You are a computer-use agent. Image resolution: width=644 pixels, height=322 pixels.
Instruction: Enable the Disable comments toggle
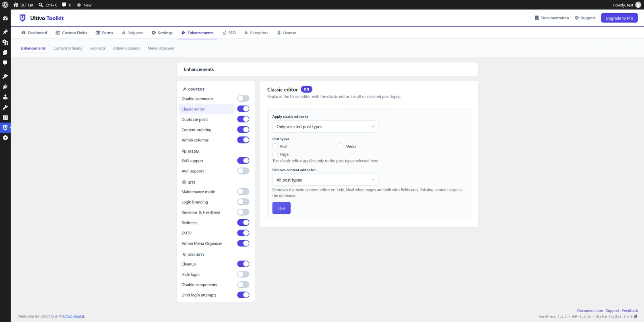tap(243, 99)
